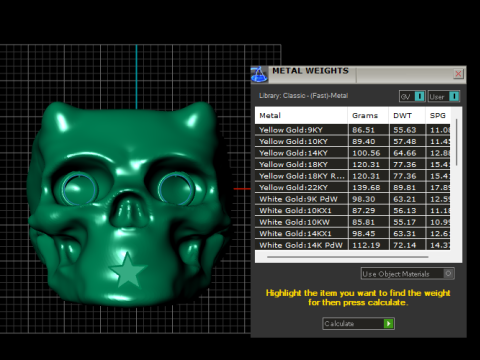Enable Use Object Materials option

(407, 274)
